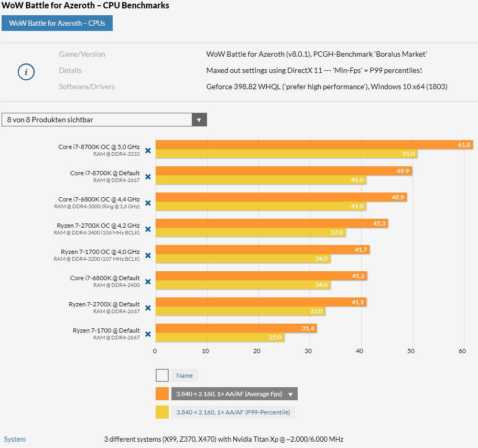
Task: Click the Geforce 398.82 WHQL driver text
Action: point(327,87)
